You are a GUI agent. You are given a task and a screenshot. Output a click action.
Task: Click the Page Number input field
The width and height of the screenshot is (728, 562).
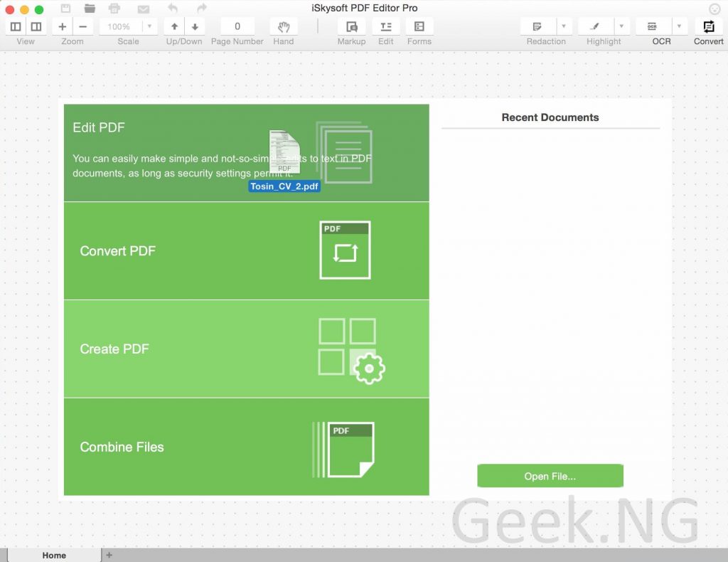237,26
